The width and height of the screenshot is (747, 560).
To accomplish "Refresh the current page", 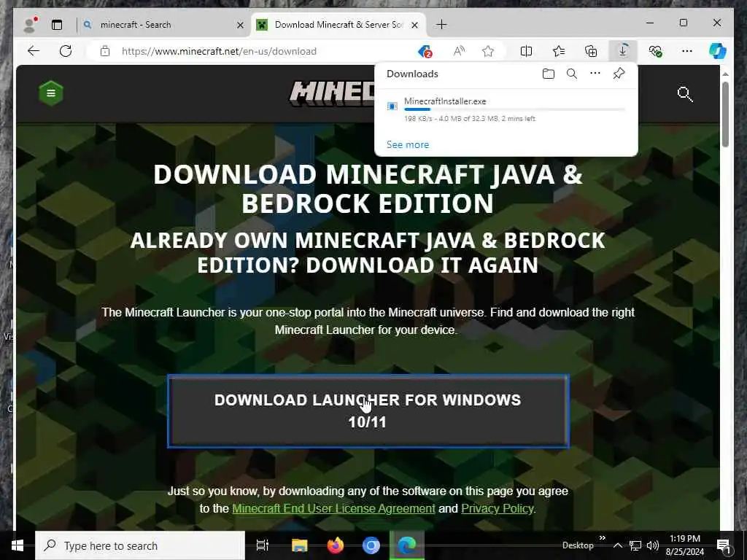I will coord(66,51).
